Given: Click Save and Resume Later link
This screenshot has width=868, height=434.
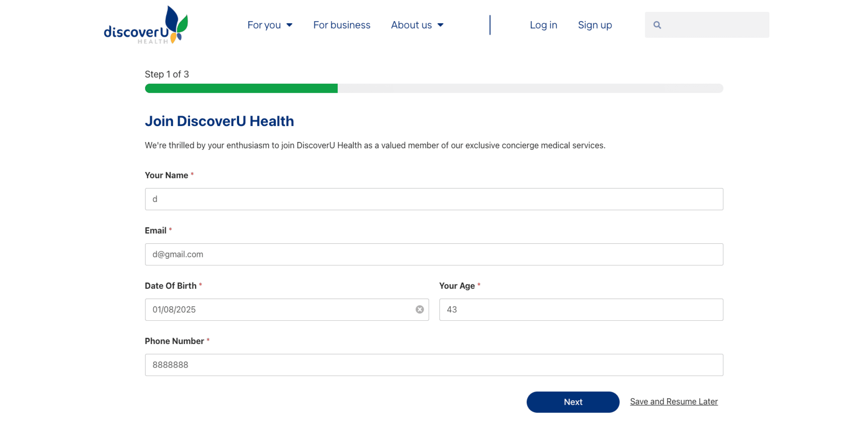Looking at the screenshot, I should [674, 402].
